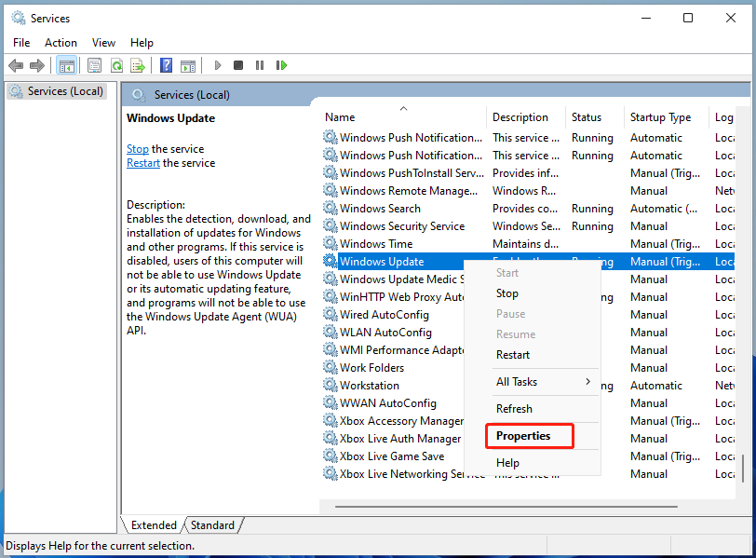Click gear icon next to Windows Time

pyautogui.click(x=331, y=243)
